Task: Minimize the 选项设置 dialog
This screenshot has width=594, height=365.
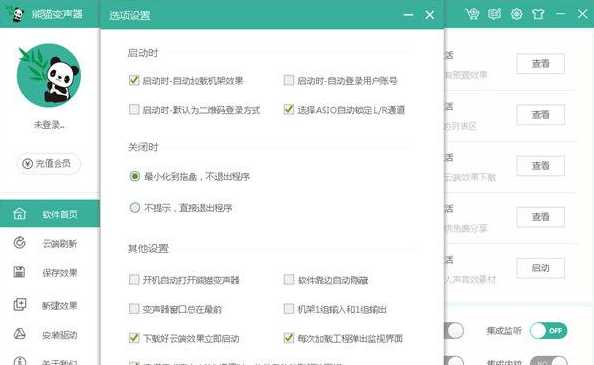Action: click(408, 15)
